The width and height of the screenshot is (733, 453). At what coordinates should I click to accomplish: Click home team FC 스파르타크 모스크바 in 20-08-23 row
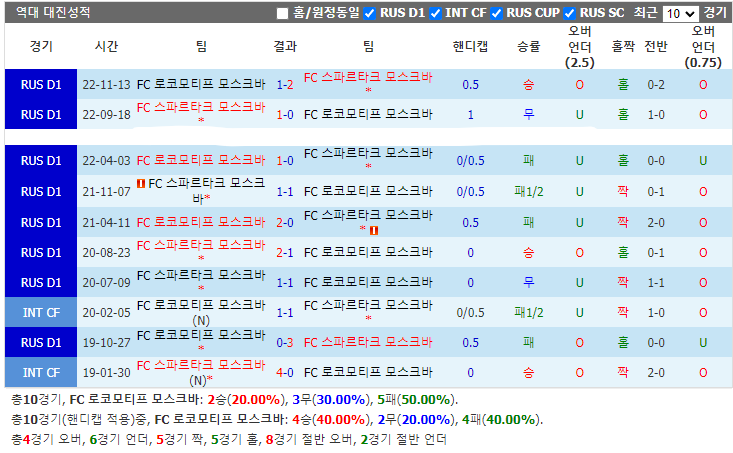pyautogui.click(x=201, y=245)
